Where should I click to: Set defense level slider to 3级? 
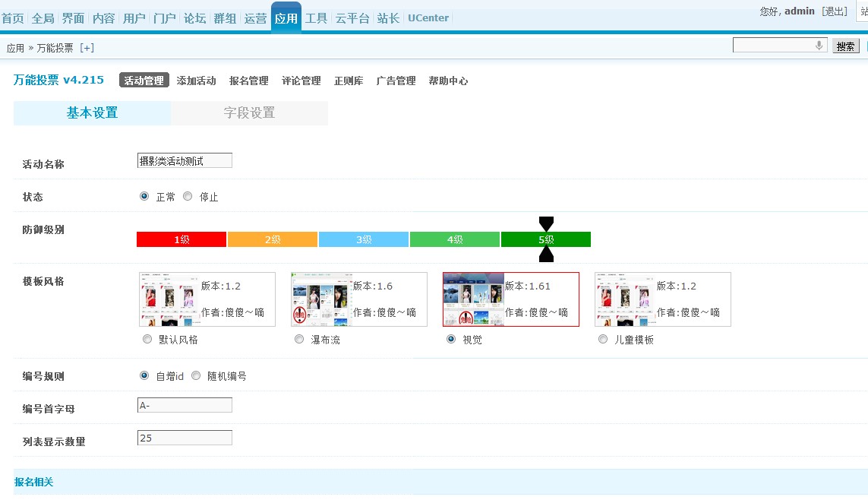tap(363, 239)
